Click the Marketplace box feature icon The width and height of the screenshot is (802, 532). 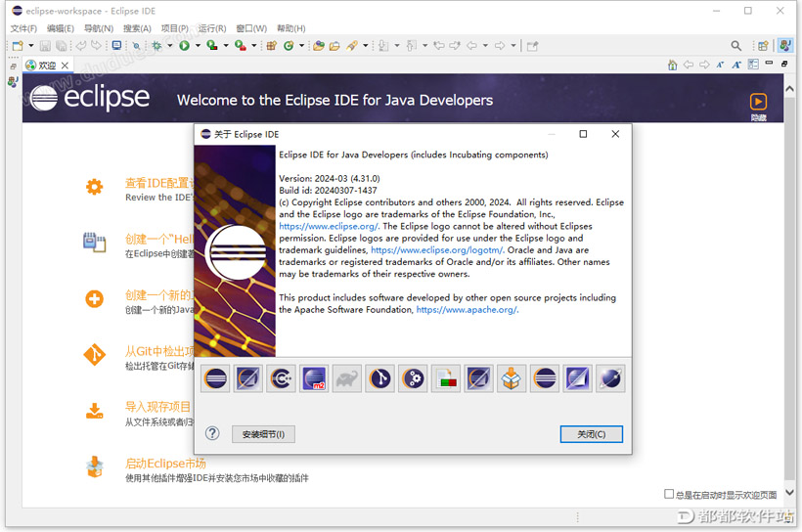point(512,379)
